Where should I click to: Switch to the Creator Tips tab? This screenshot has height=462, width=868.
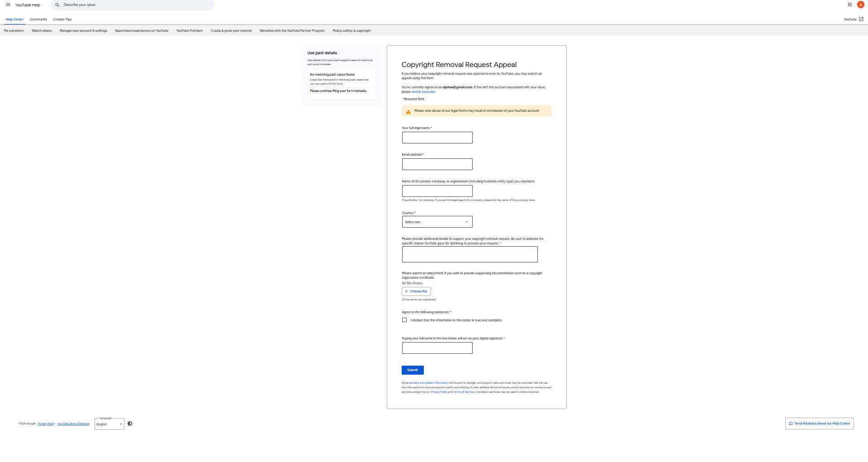click(x=62, y=19)
